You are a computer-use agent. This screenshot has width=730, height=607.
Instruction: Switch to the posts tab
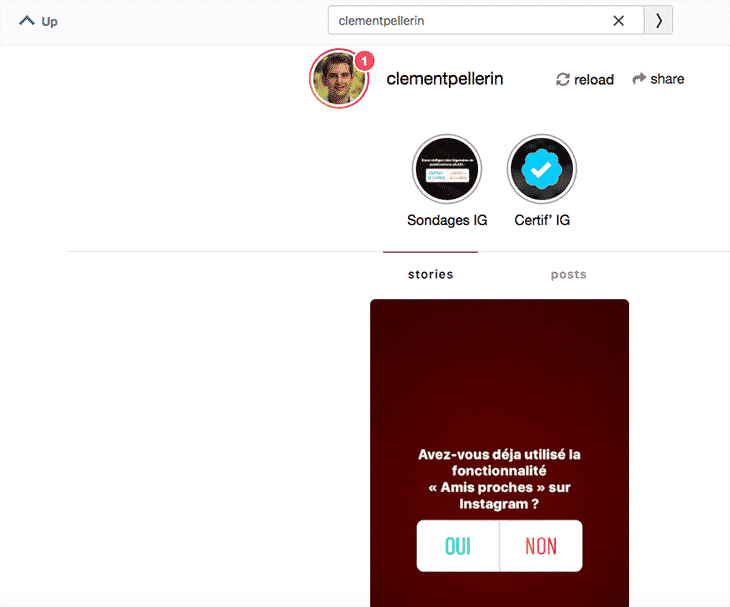568,274
